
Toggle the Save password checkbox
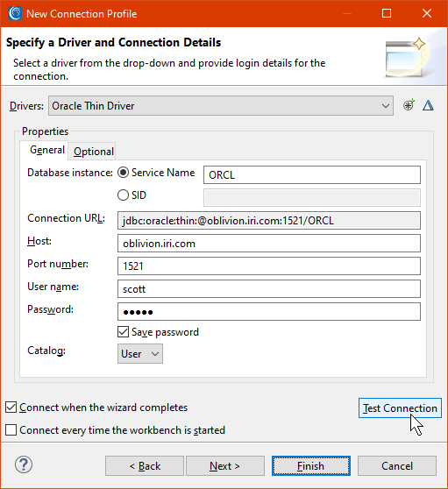(x=123, y=332)
